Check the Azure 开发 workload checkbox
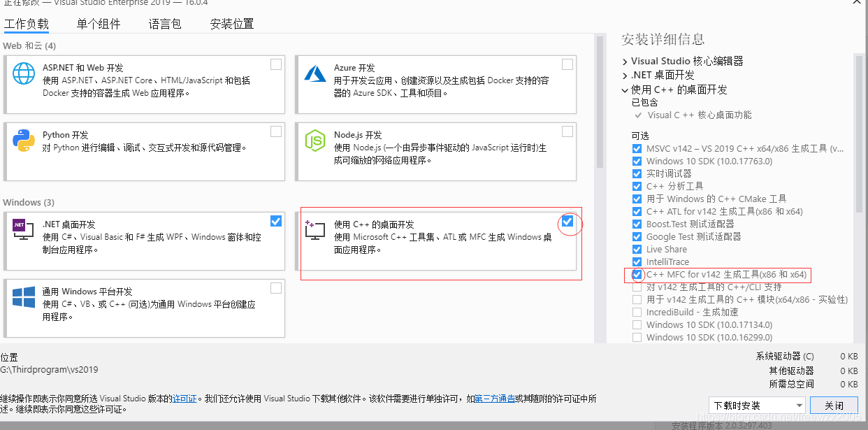 tap(567, 64)
